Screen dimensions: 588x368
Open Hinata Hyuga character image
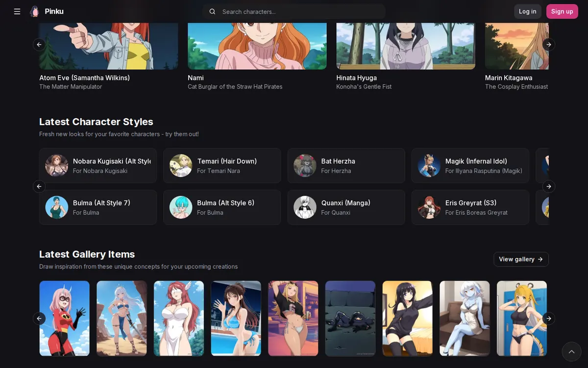click(x=406, y=46)
